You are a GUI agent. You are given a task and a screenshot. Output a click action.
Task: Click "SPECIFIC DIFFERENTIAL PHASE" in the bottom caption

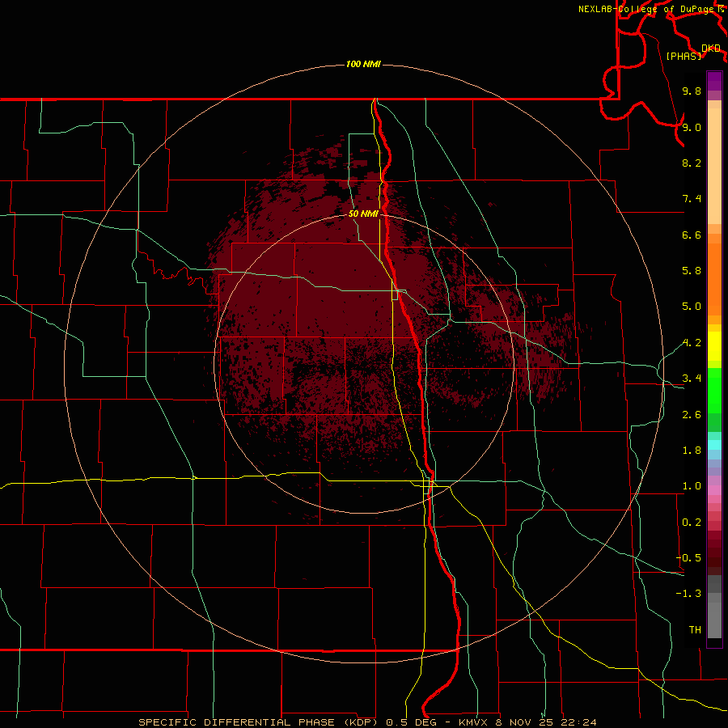pos(236,722)
